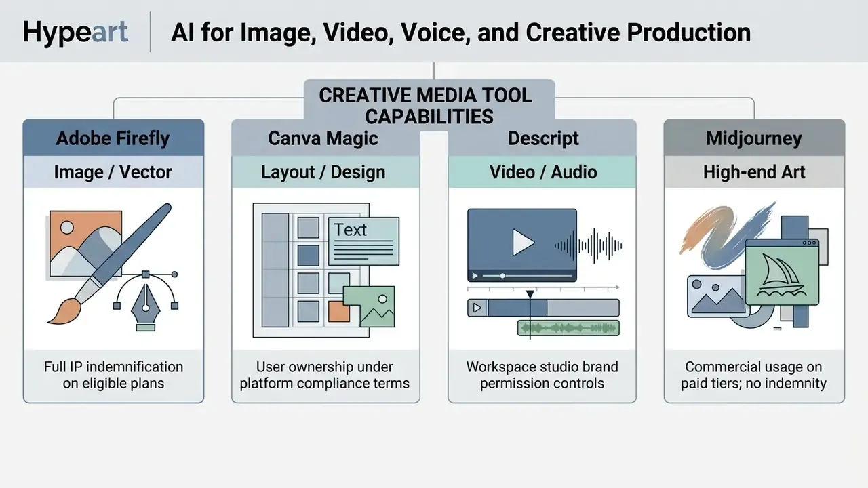Image resolution: width=868 pixels, height=488 pixels.
Task: Click the "Video / Audio" label
Action: pyautogui.click(x=543, y=172)
